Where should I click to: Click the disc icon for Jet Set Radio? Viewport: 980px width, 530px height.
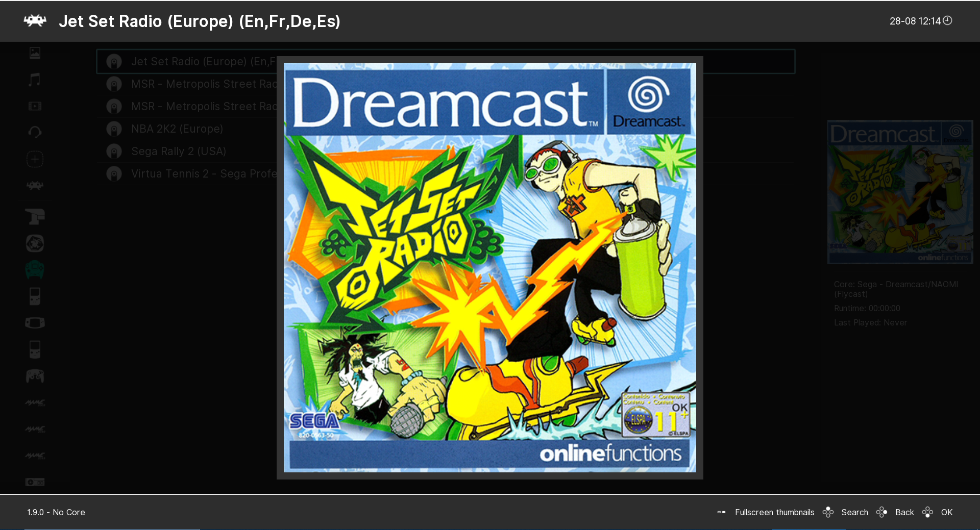click(x=114, y=62)
